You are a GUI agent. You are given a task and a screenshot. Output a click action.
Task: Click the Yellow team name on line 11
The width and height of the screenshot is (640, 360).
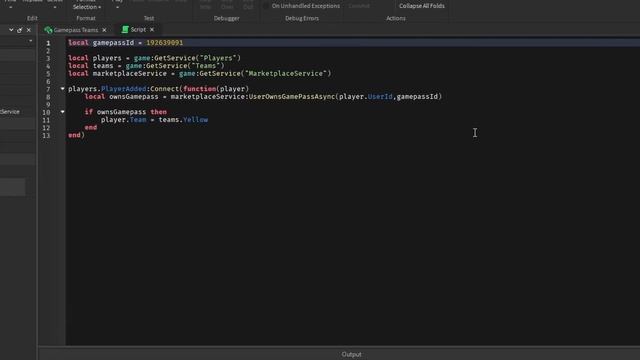pos(196,120)
